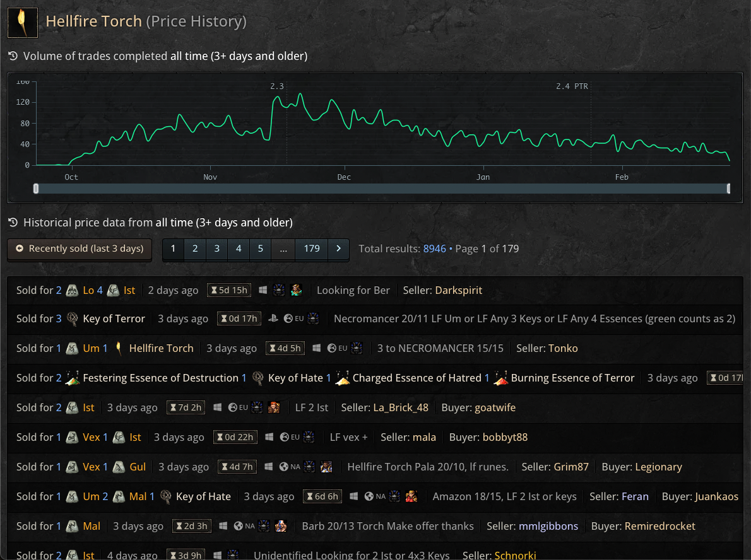Screen dimensions: 751x560
Task: Click Windows platform icon in Darkspirit row
Action: pos(263,290)
